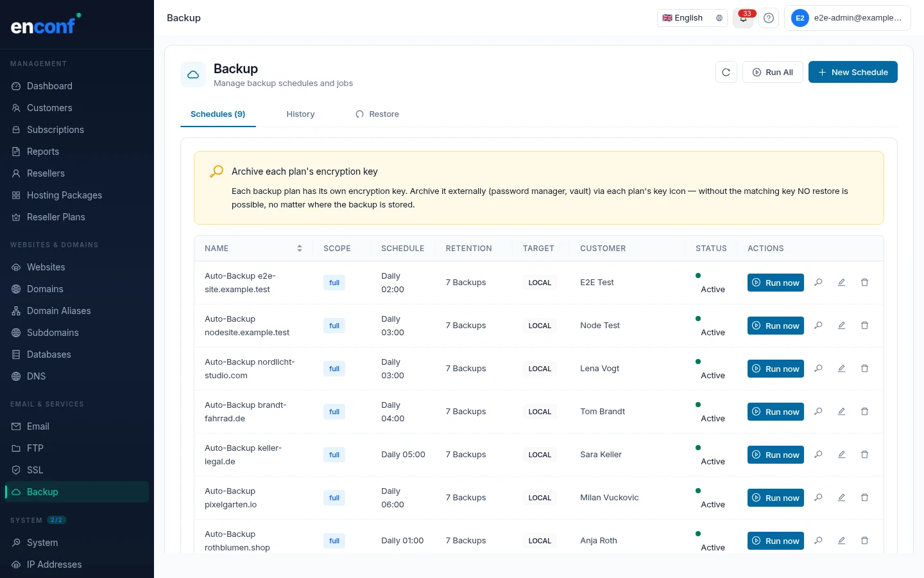Refresh the backup schedules list
This screenshot has width=924, height=578.
click(x=726, y=72)
